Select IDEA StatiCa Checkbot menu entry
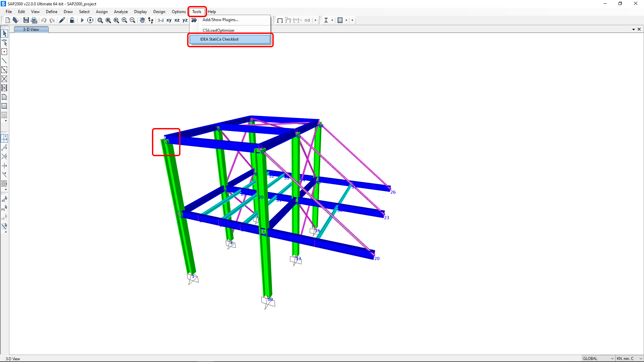644x362 pixels. point(230,39)
